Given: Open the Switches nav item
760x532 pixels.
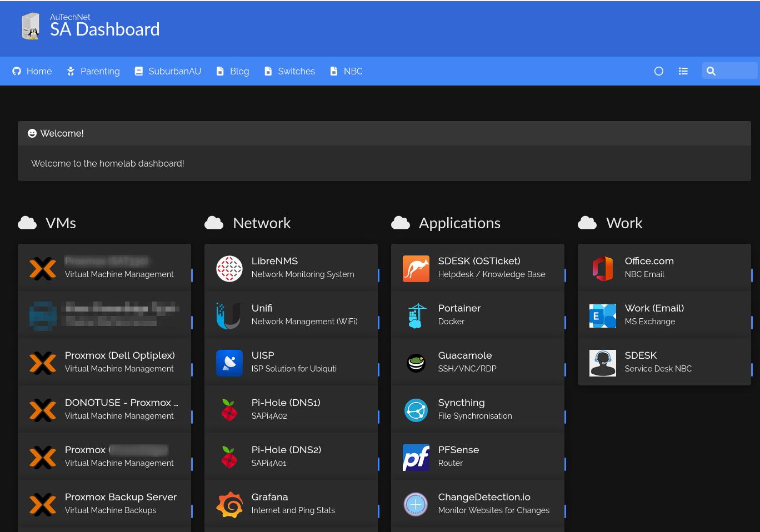Looking at the screenshot, I should pos(289,71).
